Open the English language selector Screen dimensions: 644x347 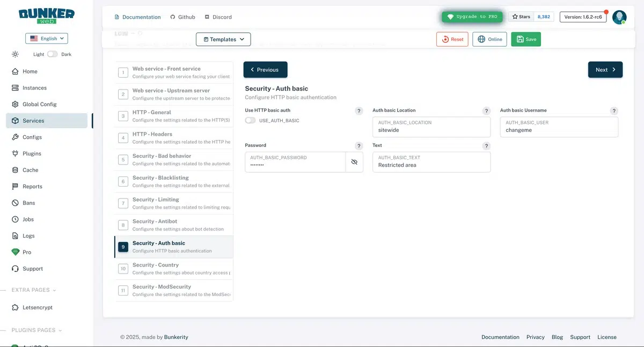(x=47, y=39)
